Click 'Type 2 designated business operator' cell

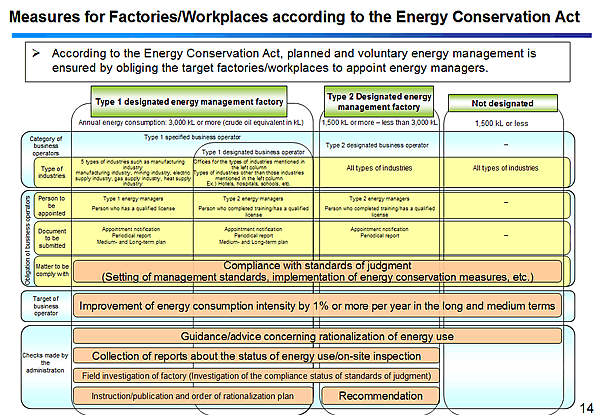click(x=377, y=145)
